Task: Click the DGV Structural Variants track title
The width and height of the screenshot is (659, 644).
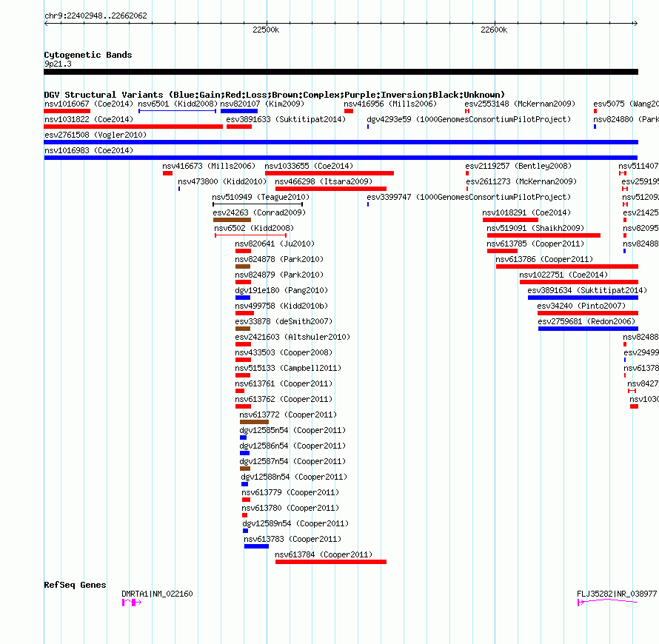Action: (x=274, y=95)
